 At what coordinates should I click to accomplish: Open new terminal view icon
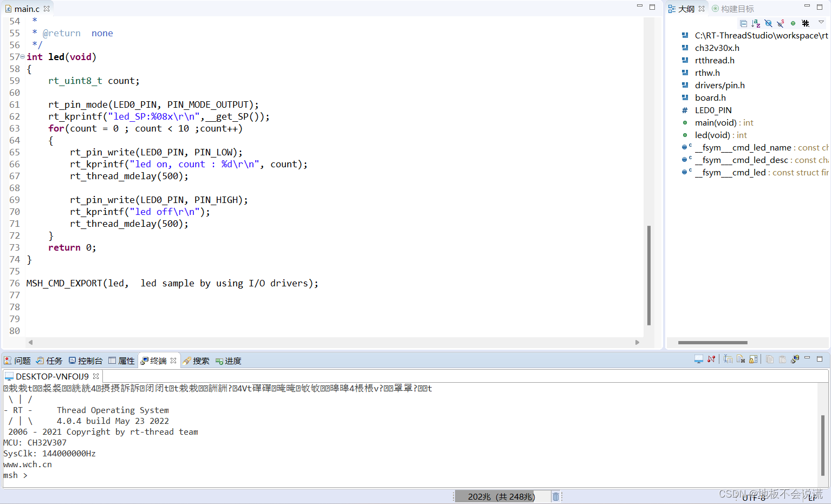pyautogui.click(x=795, y=359)
